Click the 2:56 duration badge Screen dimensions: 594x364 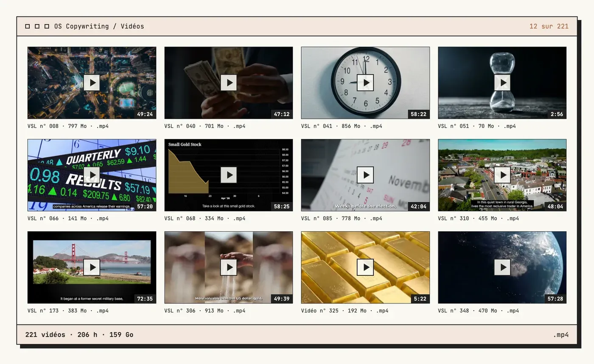tap(557, 114)
